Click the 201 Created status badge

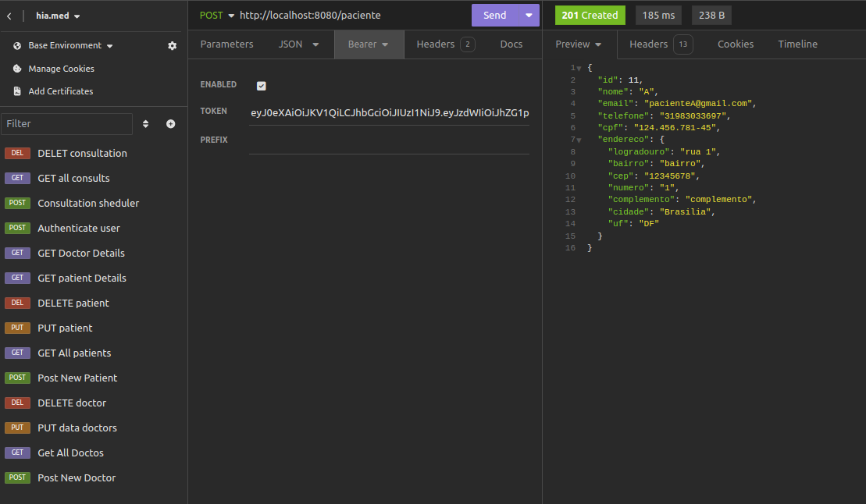[590, 16]
